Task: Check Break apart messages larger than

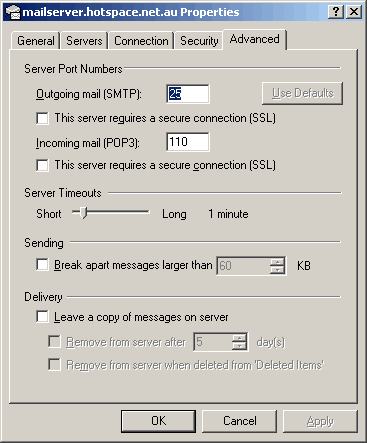Action: click(x=42, y=265)
